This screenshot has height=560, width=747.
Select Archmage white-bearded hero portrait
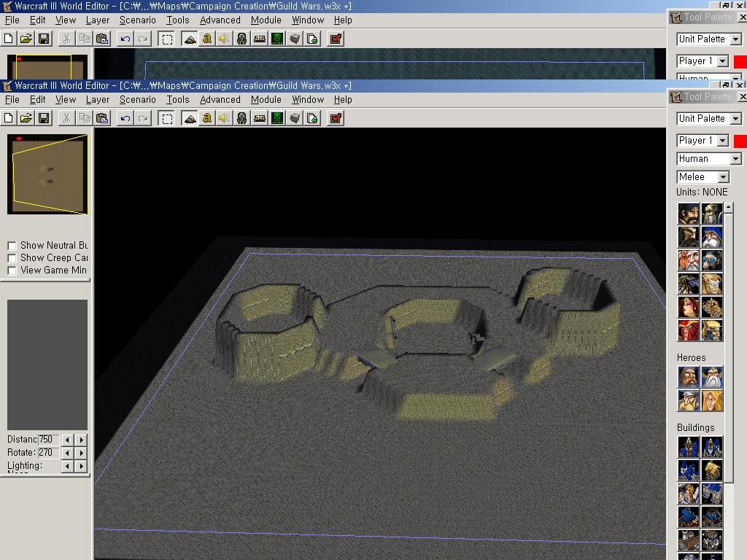(712, 377)
